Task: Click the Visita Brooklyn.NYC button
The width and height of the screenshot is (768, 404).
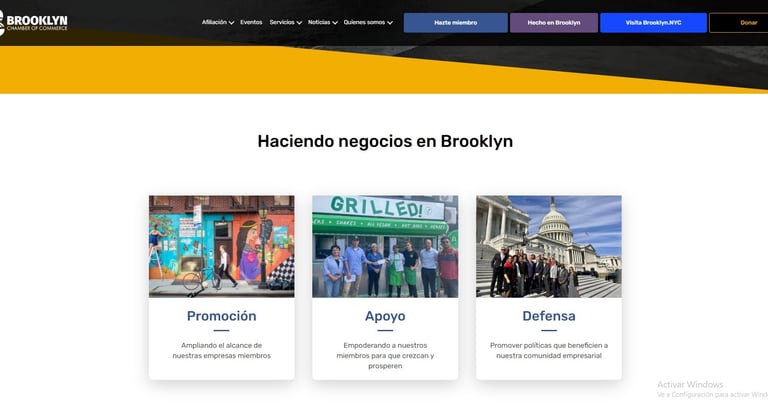Action: click(x=653, y=23)
